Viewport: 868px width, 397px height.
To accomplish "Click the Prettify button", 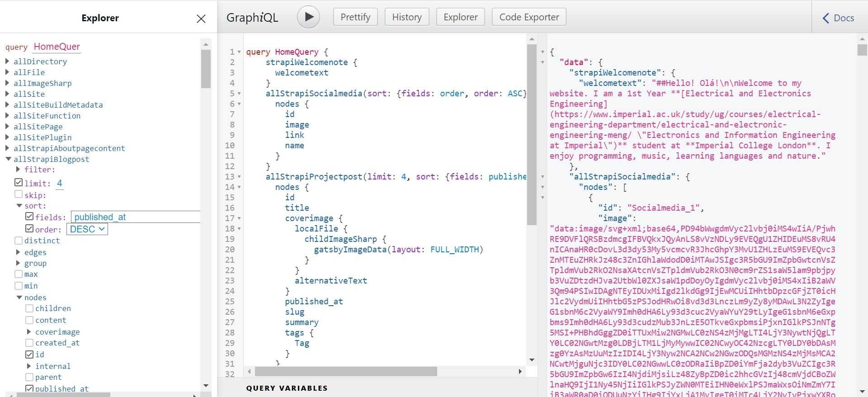I will (355, 17).
